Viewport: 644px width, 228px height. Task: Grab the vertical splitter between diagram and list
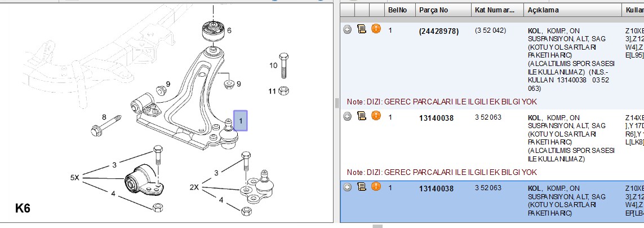coord(337,102)
